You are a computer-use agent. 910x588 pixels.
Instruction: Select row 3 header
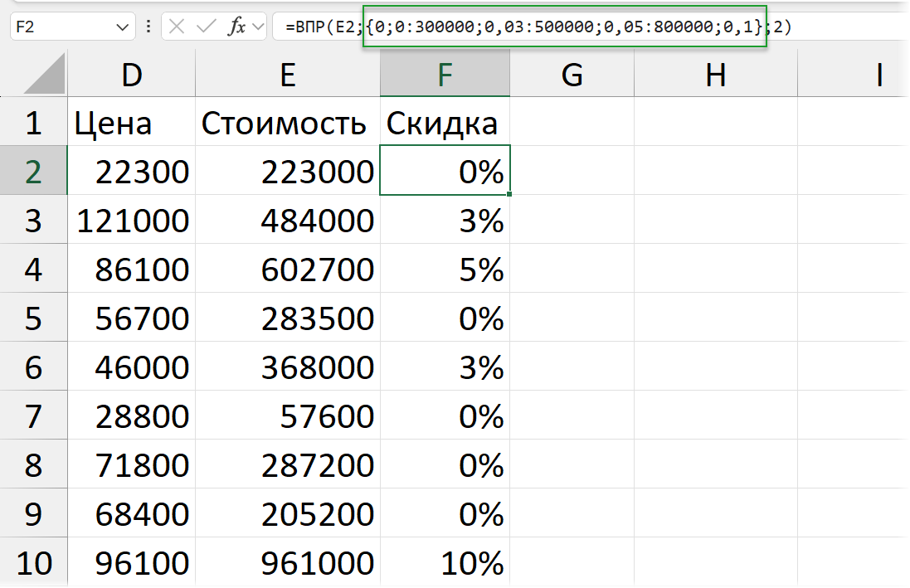pyautogui.click(x=34, y=220)
